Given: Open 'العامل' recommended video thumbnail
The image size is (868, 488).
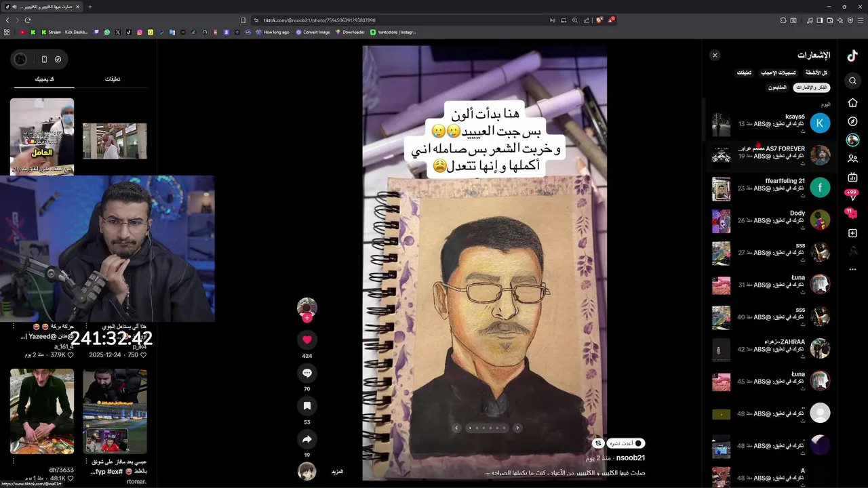Looking at the screenshot, I should (x=42, y=136).
